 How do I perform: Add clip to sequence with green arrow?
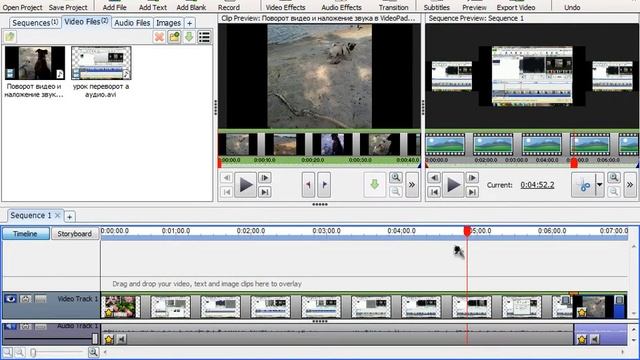pos(374,185)
